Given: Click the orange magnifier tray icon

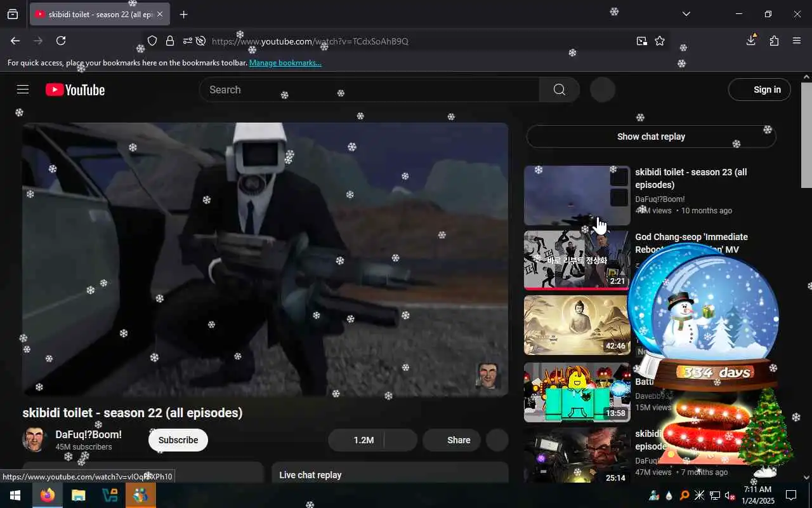Looking at the screenshot, I should pos(684,495).
